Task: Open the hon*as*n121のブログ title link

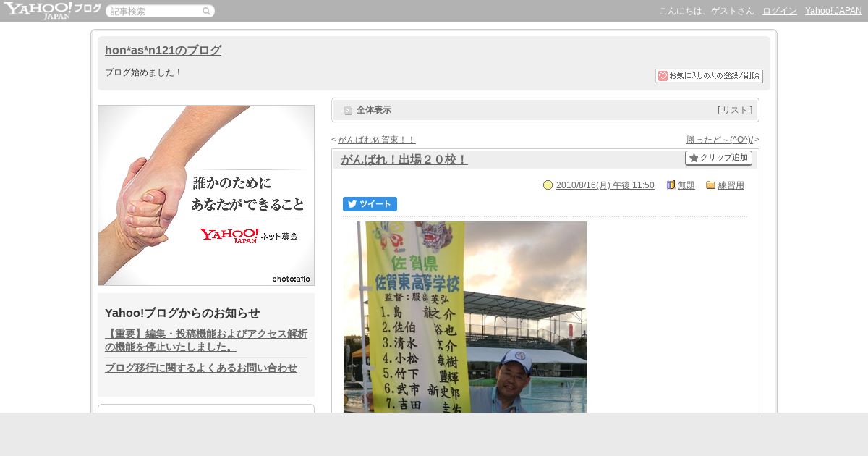Action: pos(163,51)
